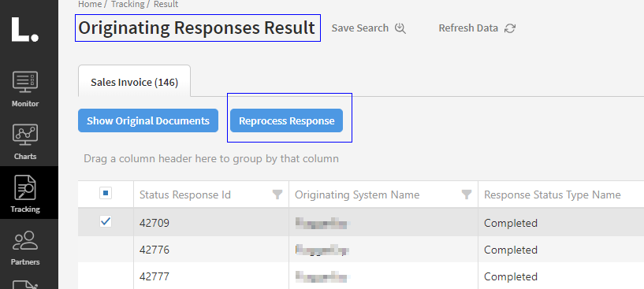Click the Save Search magnifier icon
The width and height of the screenshot is (644, 289).
coord(400,28)
